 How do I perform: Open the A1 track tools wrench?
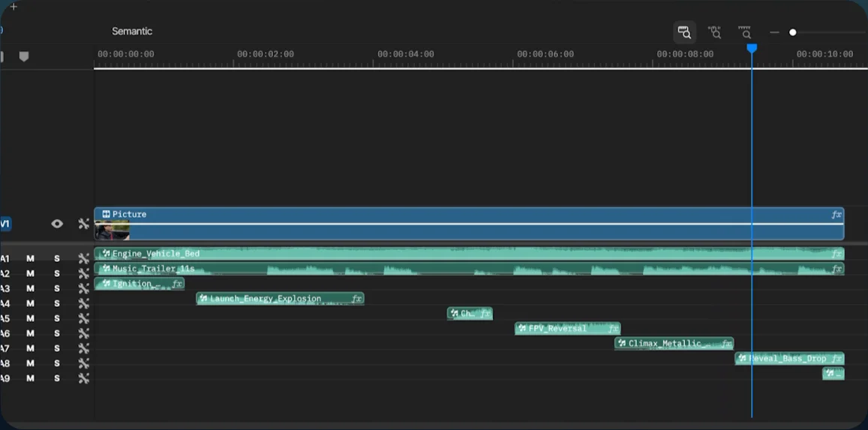pos(83,258)
